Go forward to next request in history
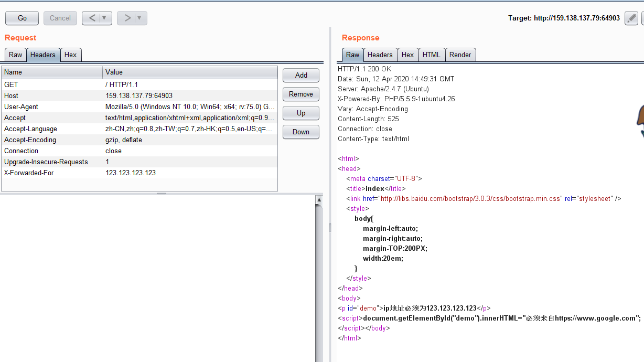The height and width of the screenshot is (362, 644). 127,18
